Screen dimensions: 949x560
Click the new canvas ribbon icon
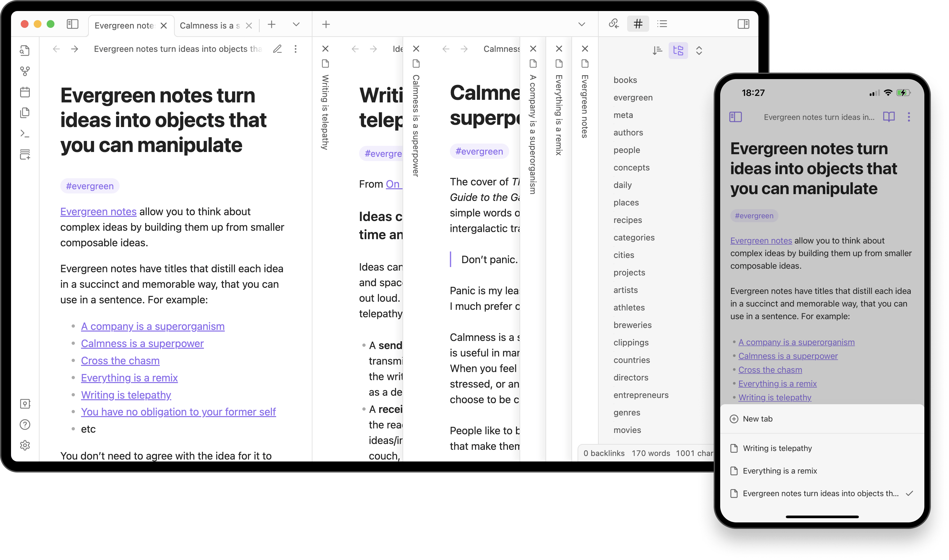click(x=25, y=154)
